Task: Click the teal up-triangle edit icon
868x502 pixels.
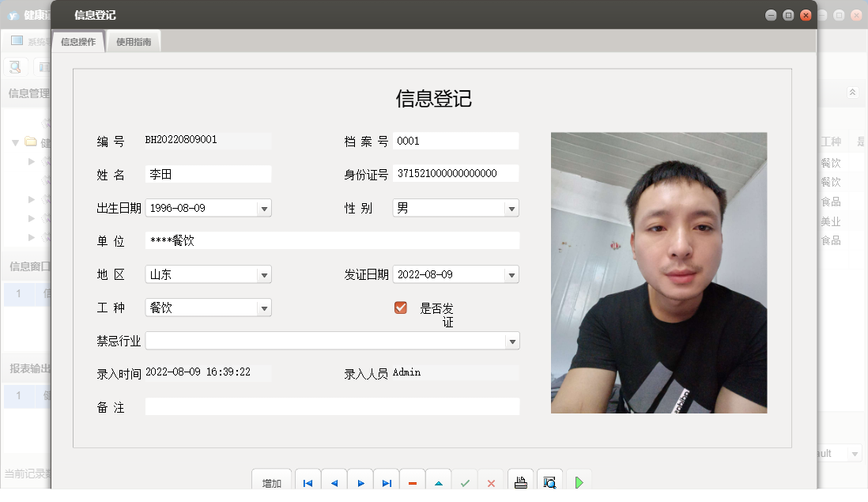Action: 439,482
